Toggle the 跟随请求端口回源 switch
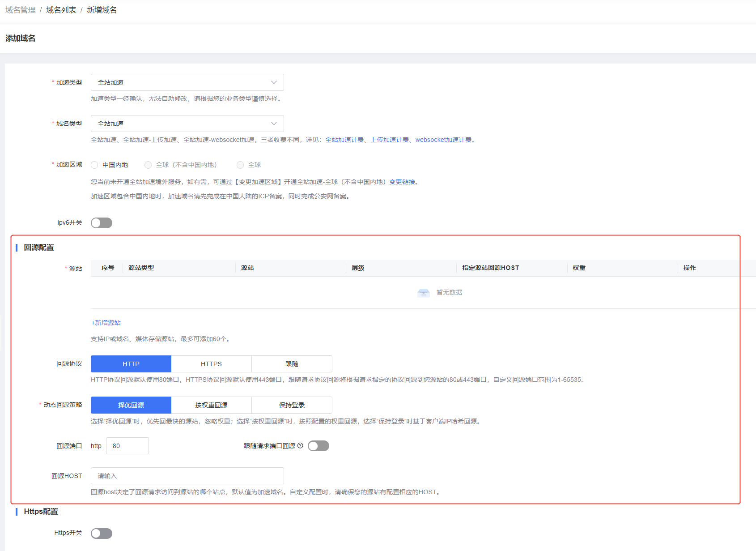 [x=319, y=446]
